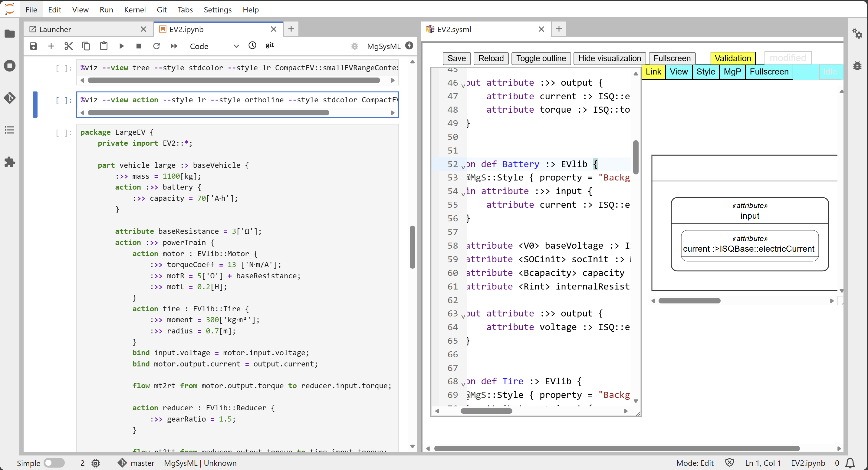
Task: Open the Git panel in left sidebar
Action: 9,98
